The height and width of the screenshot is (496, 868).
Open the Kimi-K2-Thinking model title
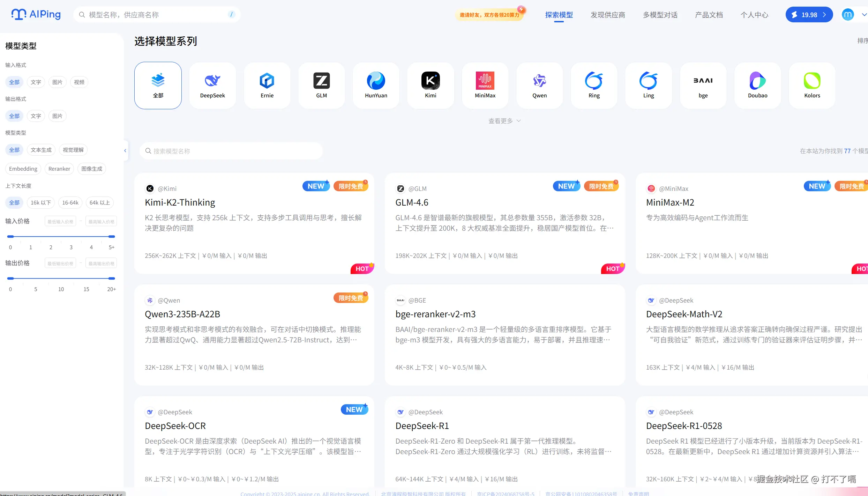click(180, 202)
